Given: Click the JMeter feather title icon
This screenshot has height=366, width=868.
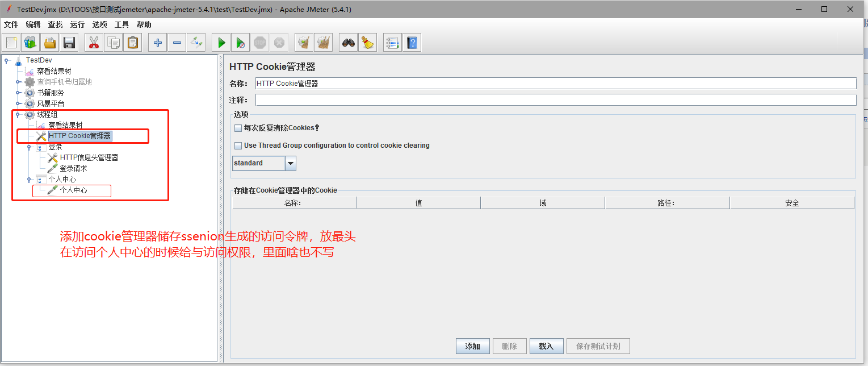Looking at the screenshot, I should point(8,9).
